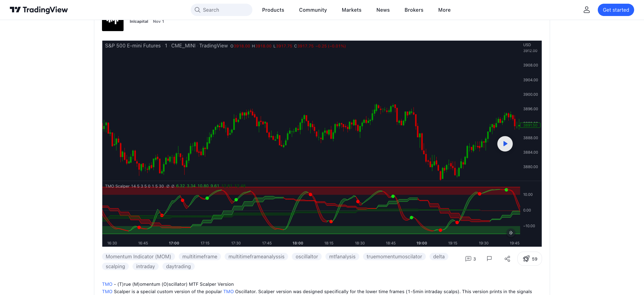Click the flag report icon
The height and width of the screenshot is (295, 644).
click(489, 259)
